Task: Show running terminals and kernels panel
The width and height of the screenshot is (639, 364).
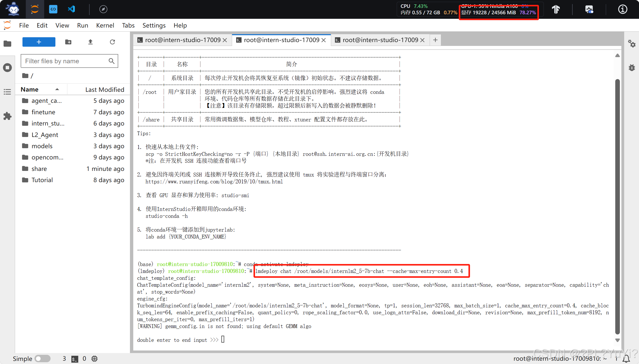Action: pos(7,68)
